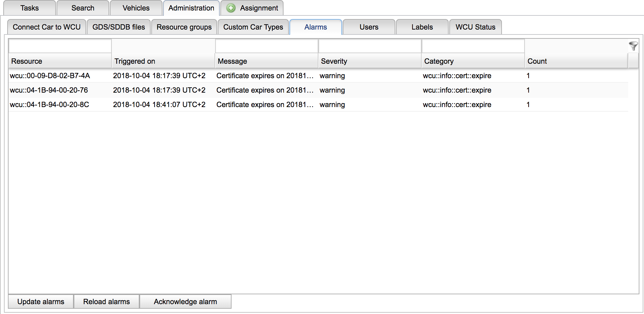The image size is (644, 314).
Task: Open the WCU Status subtab
Action: (x=475, y=27)
